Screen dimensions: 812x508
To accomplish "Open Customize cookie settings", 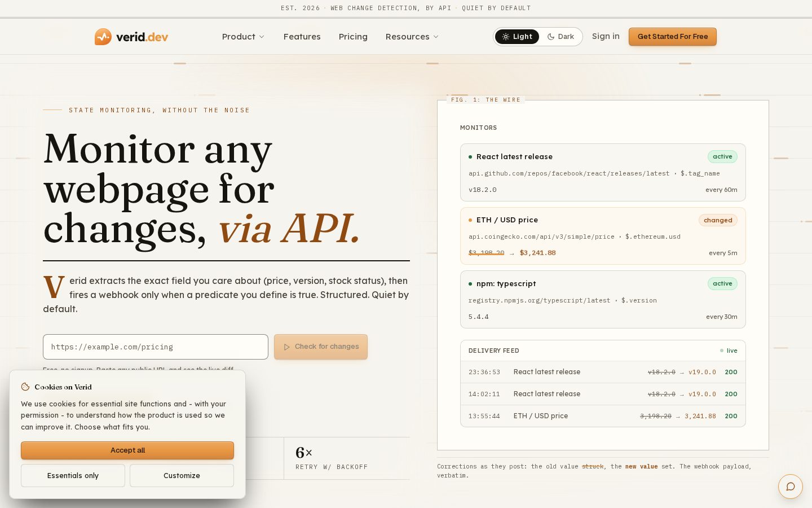I will pyautogui.click(x=182, y=475).
